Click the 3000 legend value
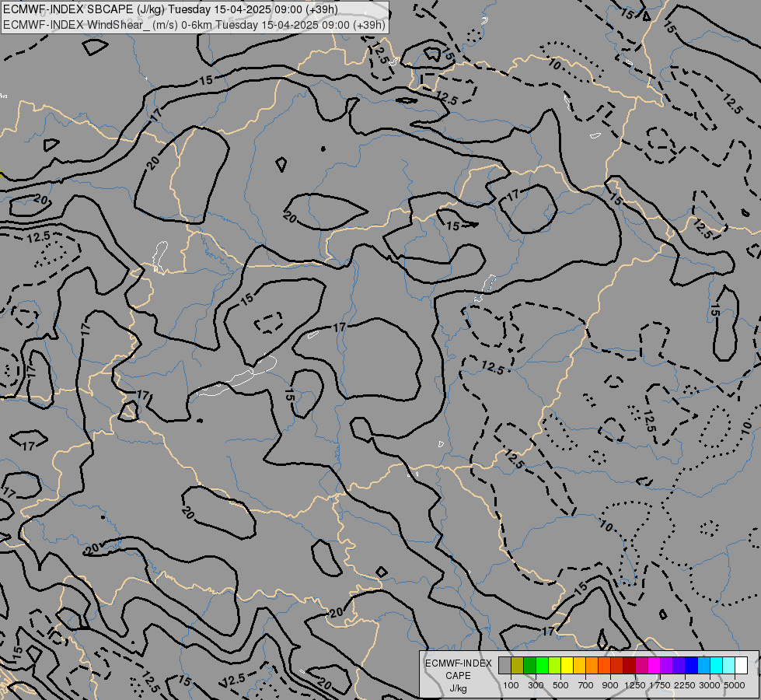The image size is (761, 700). 710,685
